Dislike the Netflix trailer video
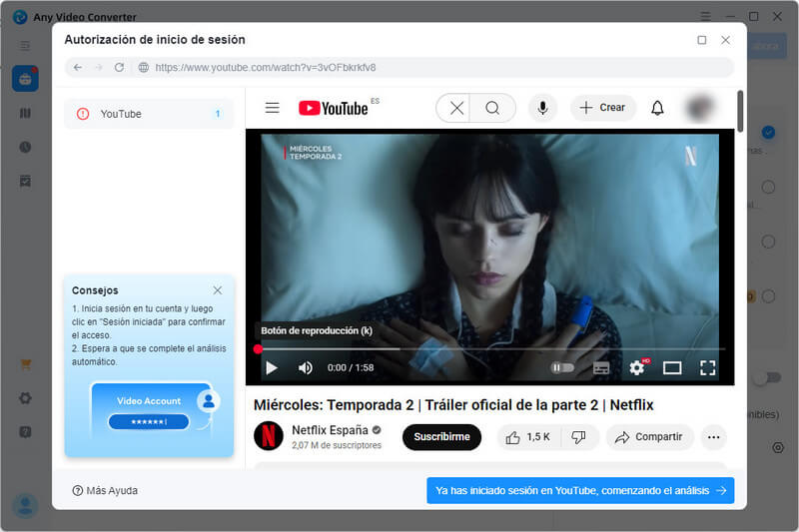 (578, 437)
